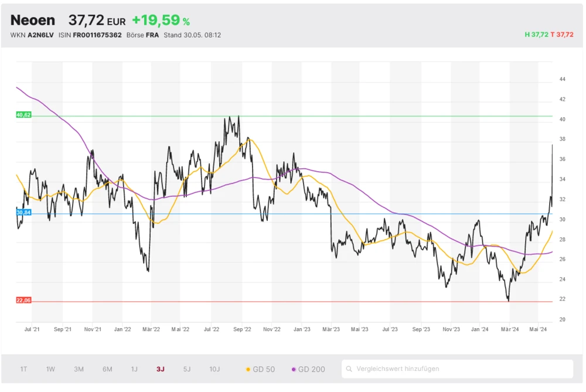The width and height of the screenshot is (586, 392).
Task: Click the search magnifier icon
Action: pyautogui.click(x=350, y=369)
